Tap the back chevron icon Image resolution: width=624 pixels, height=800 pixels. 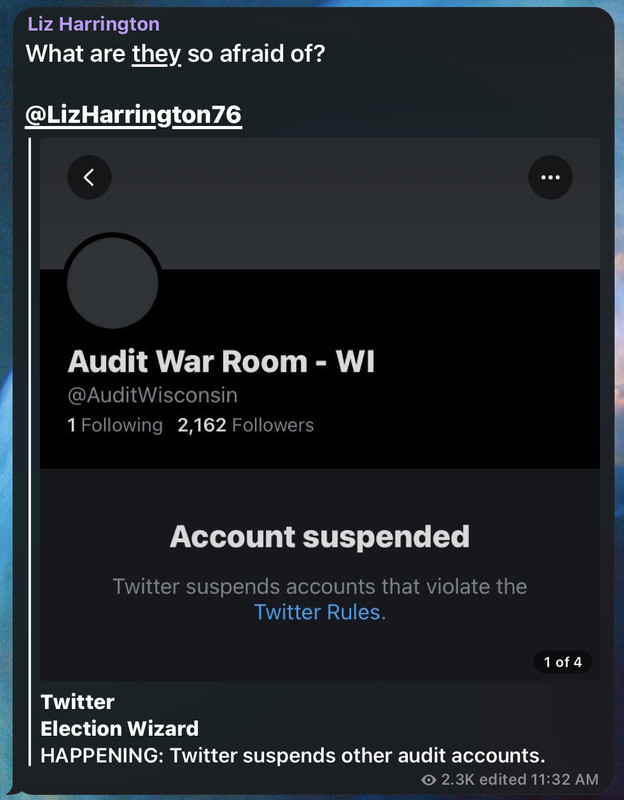pyautogui.click(x=89, y=178)
